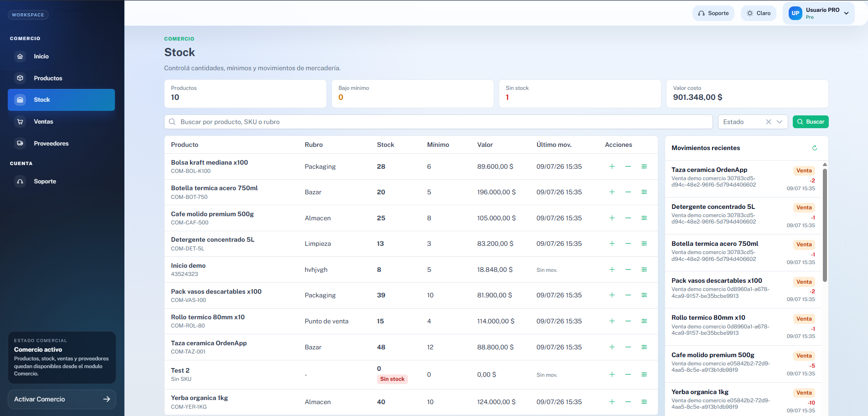
Task: Focus the product, SKU or rubro search field
Action: tap(438, 122)
